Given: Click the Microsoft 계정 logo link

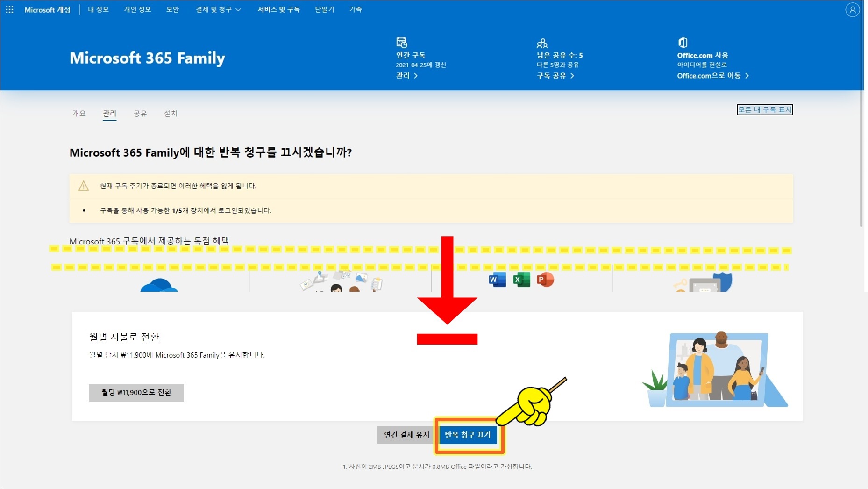Looking at the screenshot, I should tap(47, 9).
